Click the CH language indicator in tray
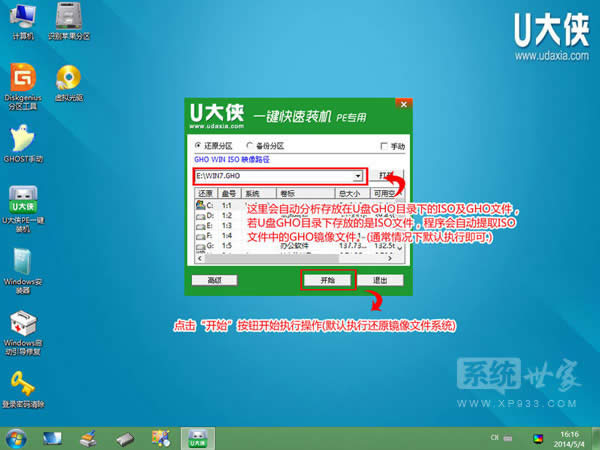600x450 pixels. click(x=494, y=438)
